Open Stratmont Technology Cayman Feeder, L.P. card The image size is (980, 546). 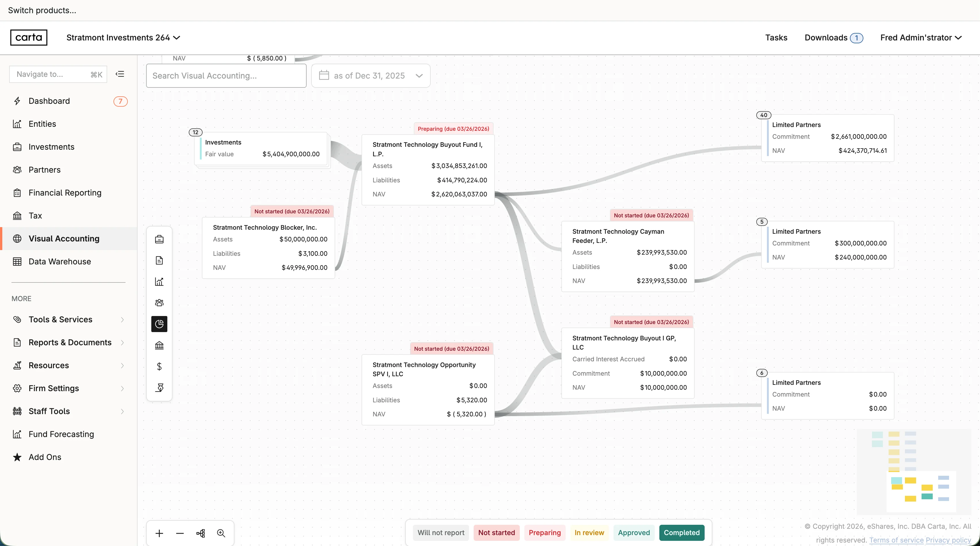point(628,256)
